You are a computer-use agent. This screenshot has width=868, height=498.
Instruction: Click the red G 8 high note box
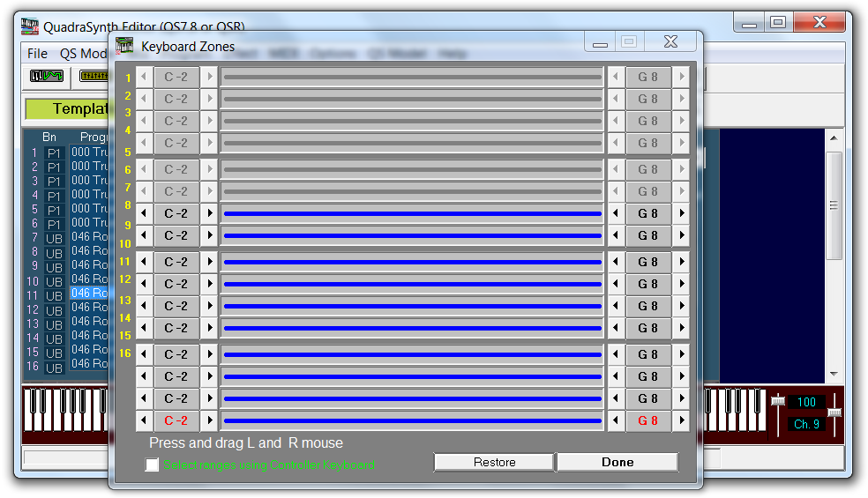(648, 420)
